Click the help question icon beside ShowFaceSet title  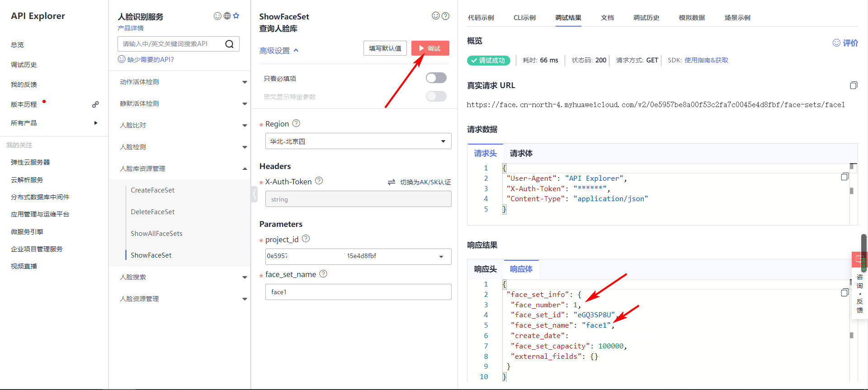pos(445,16)
